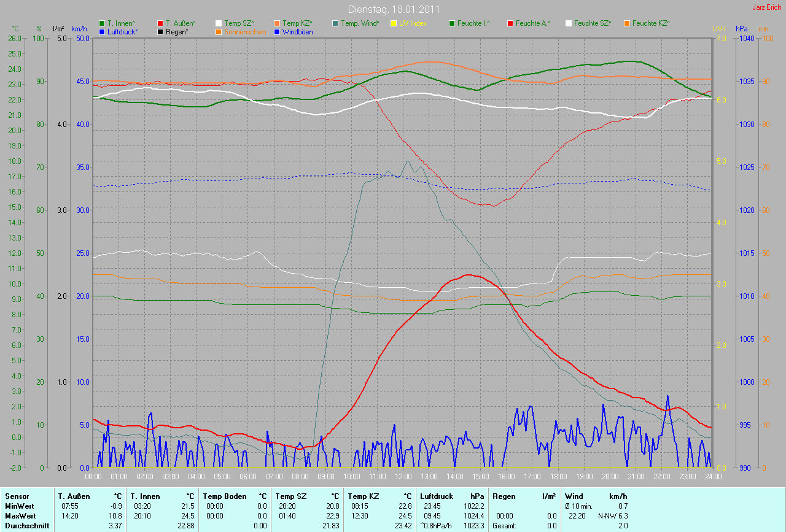
Task: Click the white Temp SZ legend swatch
Action: pyautogui.click(x=219, y=23)
